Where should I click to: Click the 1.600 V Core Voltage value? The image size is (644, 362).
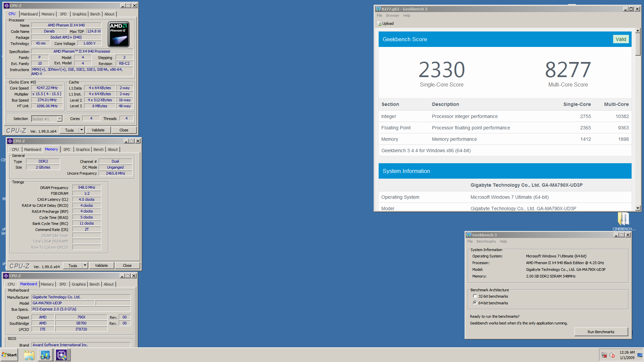[89, 43]
